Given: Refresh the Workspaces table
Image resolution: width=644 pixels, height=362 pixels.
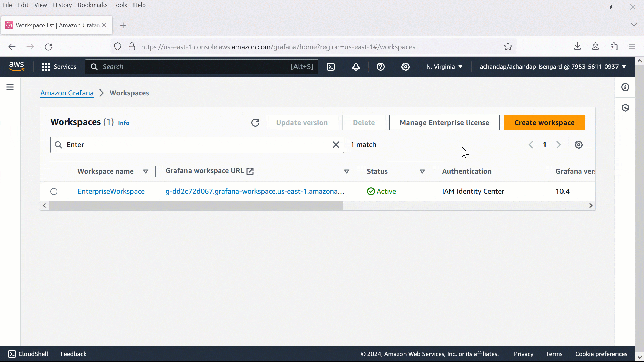Looking at the screenshot, I should tap(255, 123).
